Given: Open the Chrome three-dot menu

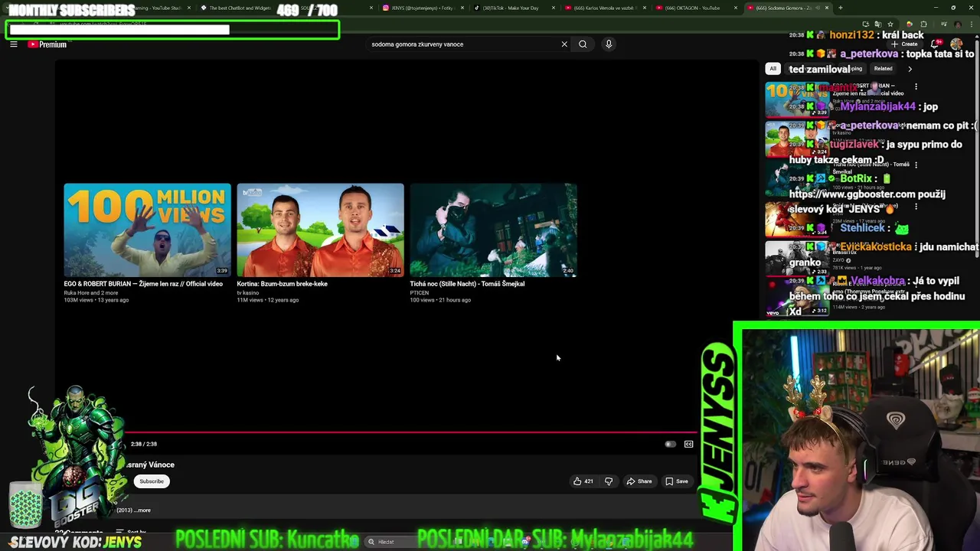Looking at the screenshot, I should (973, 24).
